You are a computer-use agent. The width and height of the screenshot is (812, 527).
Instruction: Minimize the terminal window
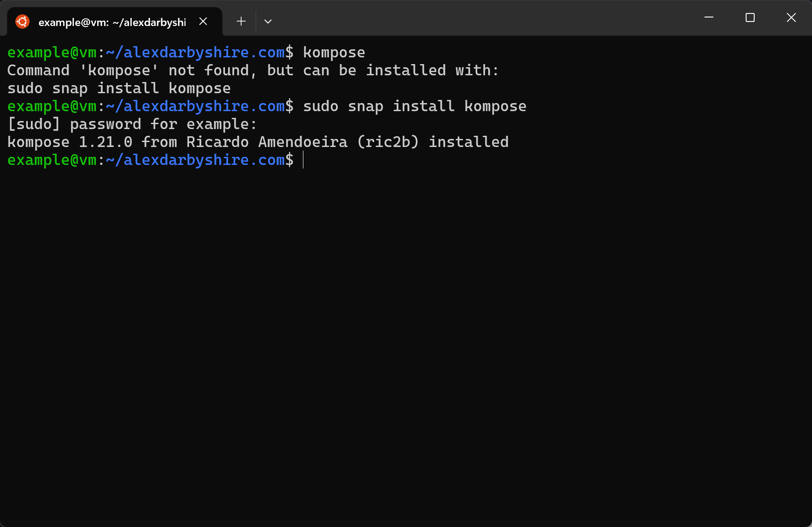(x=709, y=17)
